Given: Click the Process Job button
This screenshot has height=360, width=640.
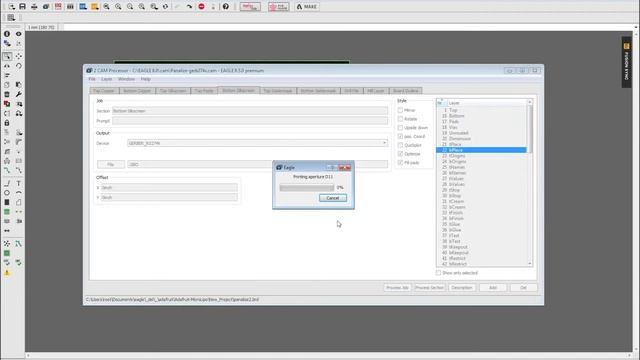Looking at the screenshot, I should pyautogui.click(x=397, y=288).
